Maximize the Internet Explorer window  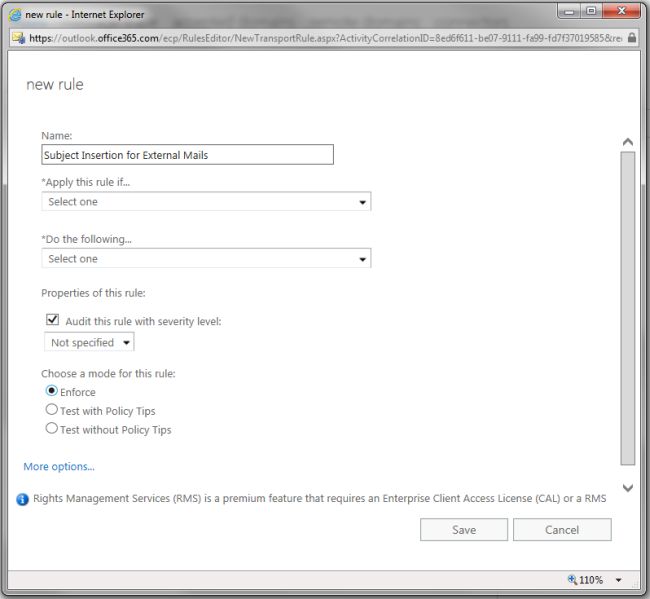click(x=591, y=12)
